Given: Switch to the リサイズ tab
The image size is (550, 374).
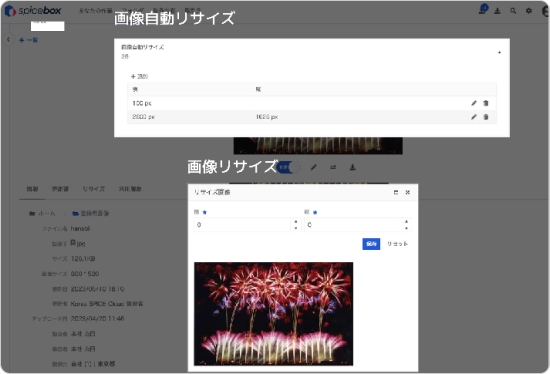Looking at the screenshot, I should pyautogui.click(x=94, y=189).
